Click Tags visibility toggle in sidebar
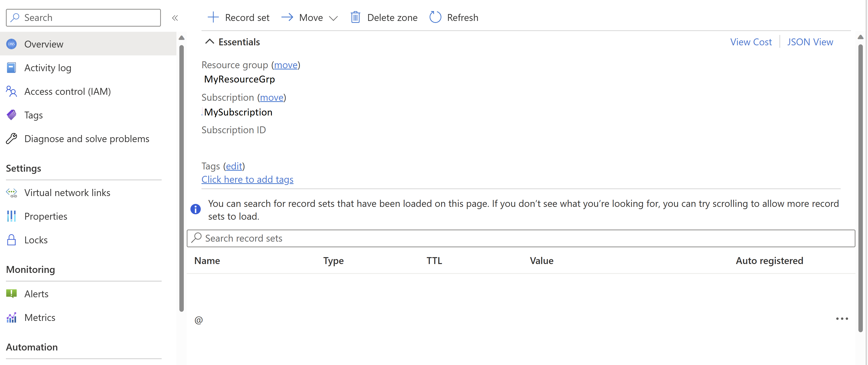 pos(33,115)
